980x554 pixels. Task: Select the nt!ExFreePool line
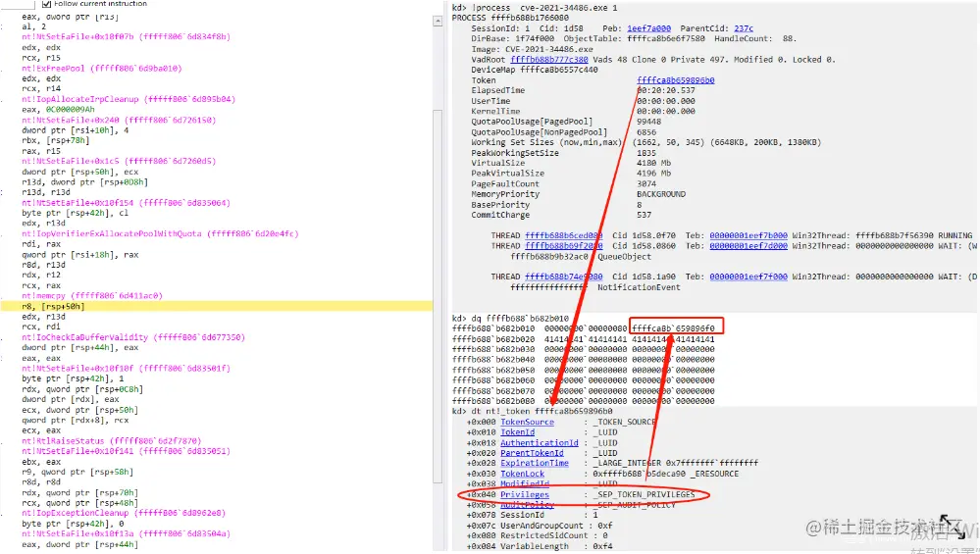click(x=101, y=68)
